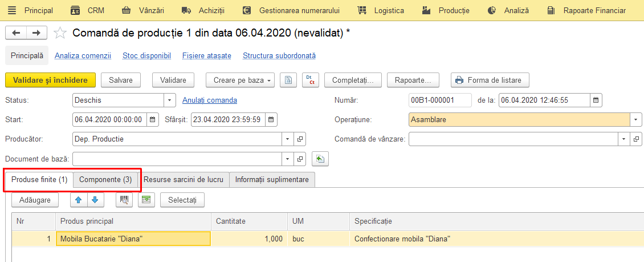
Task: Open the Fișiere atașate link
Action: coord(206,55)
